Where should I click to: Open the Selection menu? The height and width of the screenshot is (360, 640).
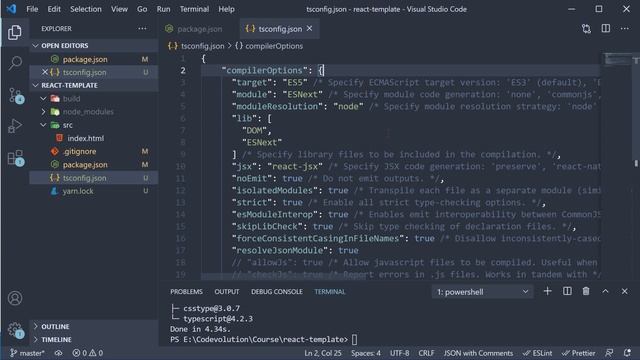point(86,9)
